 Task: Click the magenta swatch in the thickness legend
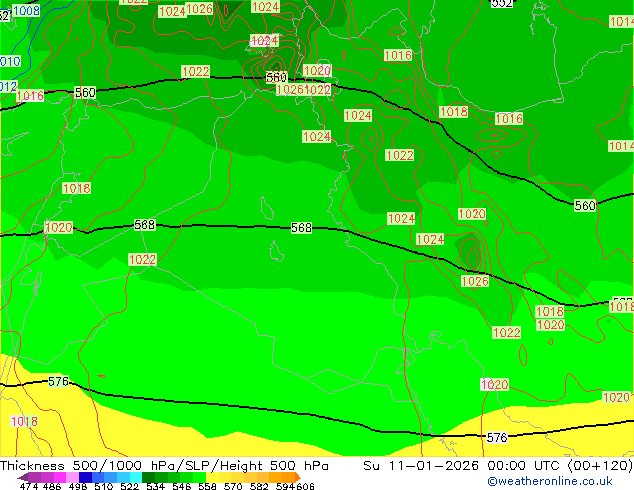60,477
